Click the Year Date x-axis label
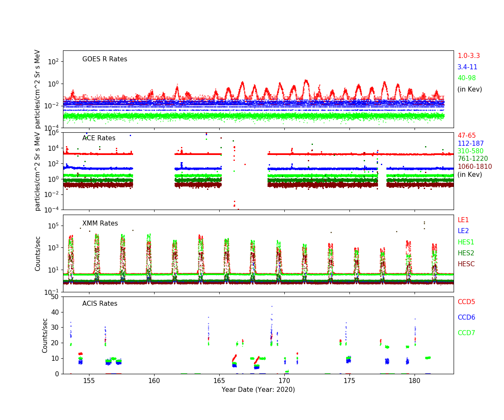The height and width of the screenshot is (420, 504). tap(258, 390)
